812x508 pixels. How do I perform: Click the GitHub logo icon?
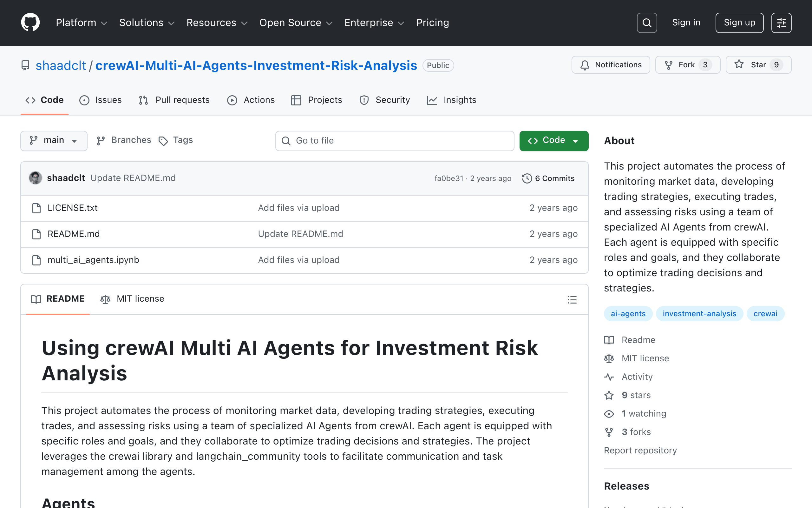coord(30,23)
